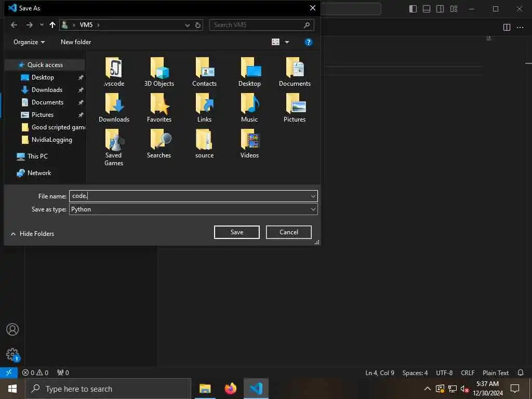This screenshot has width=532, height=399.
Task: Open the .vscode folder
Action: click(114, 72)
